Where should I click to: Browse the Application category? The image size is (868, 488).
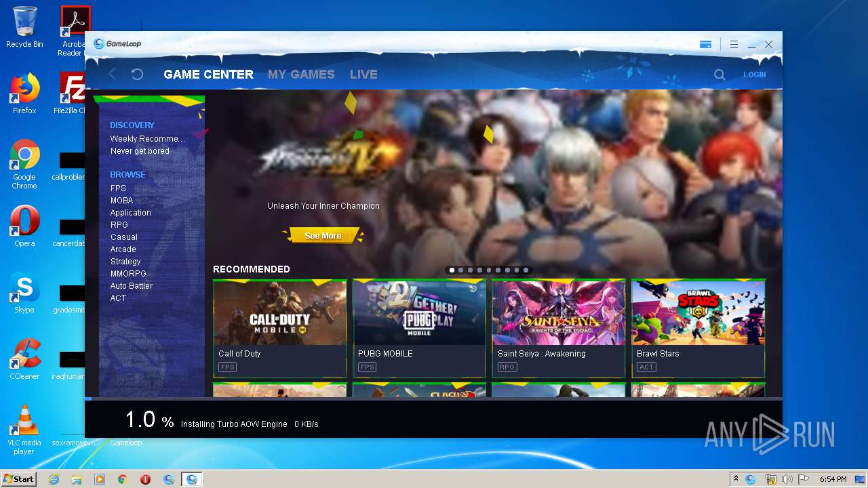pos(131,213)
